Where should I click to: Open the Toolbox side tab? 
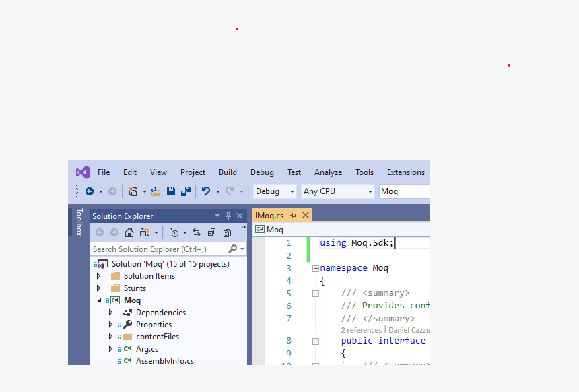(x=79, y=222)
